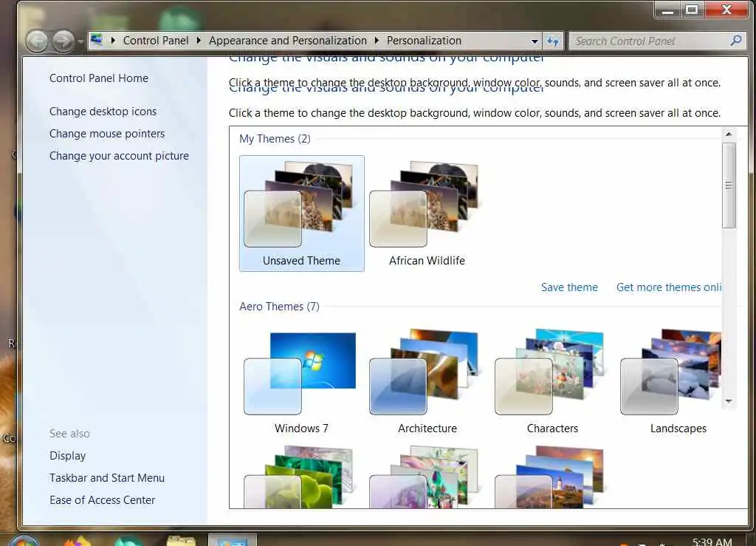Click the Refresh button in address bar

[553, 41]
